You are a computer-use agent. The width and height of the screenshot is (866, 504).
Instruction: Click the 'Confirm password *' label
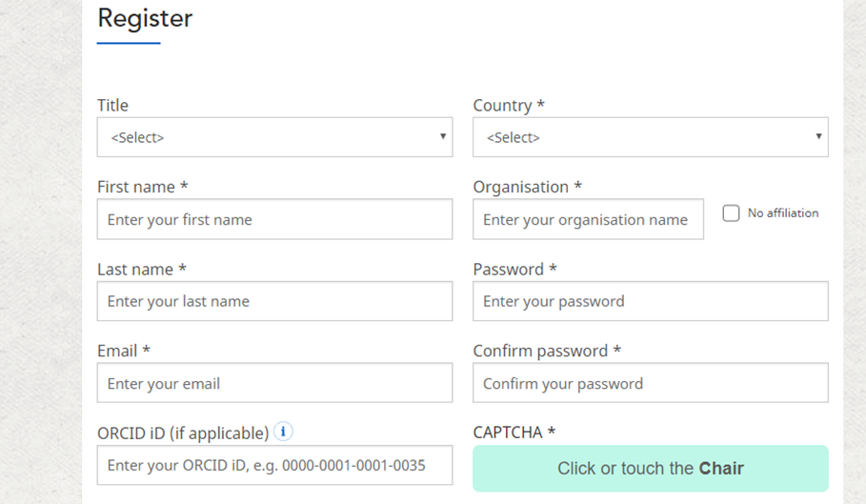(x=547, y=351)
